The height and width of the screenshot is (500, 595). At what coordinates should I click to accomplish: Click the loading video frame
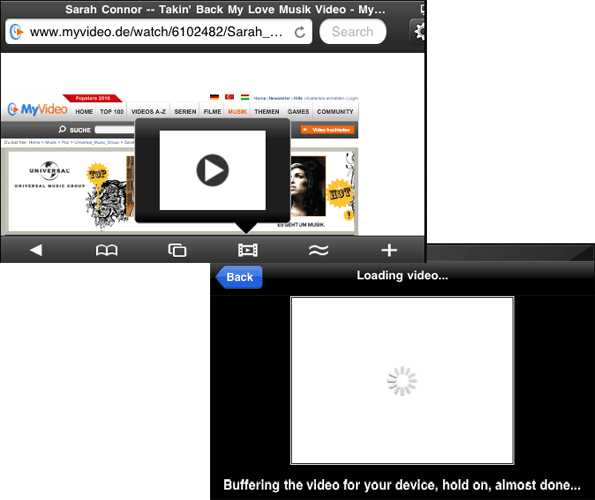click(402, 381)
